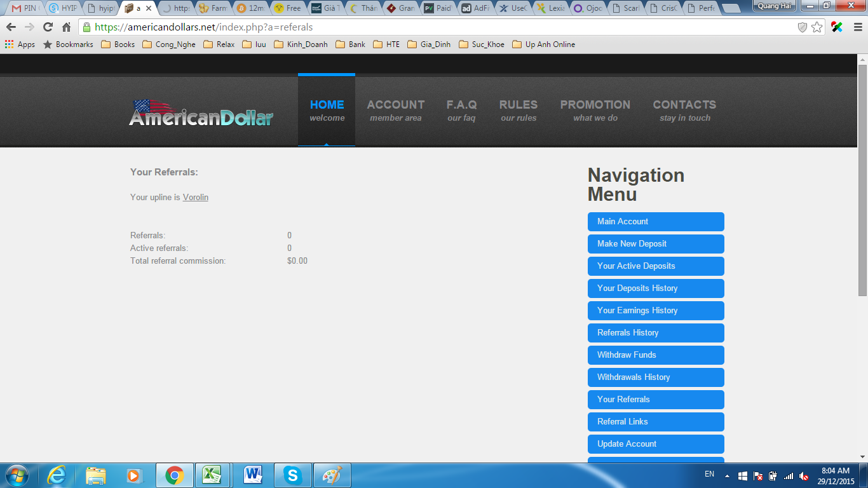
Task: Click the Update Account button
Action: pyautogui.click(x=656, y=444)
